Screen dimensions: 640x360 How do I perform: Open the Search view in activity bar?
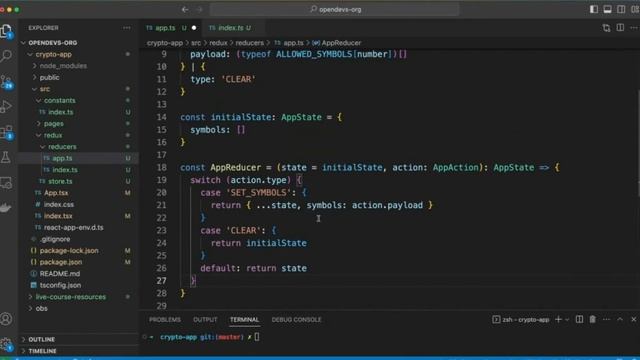click(6, 56)
